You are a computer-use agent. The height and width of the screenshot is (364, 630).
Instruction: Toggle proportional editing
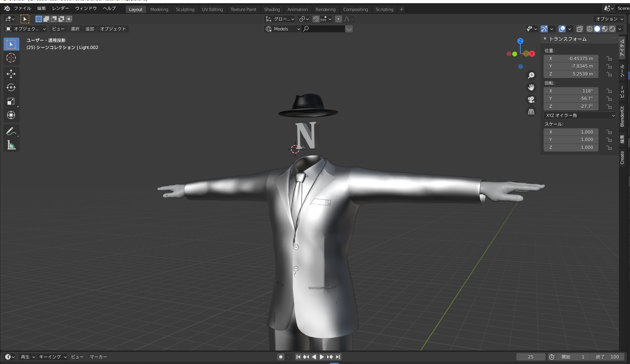coord(339,19)
